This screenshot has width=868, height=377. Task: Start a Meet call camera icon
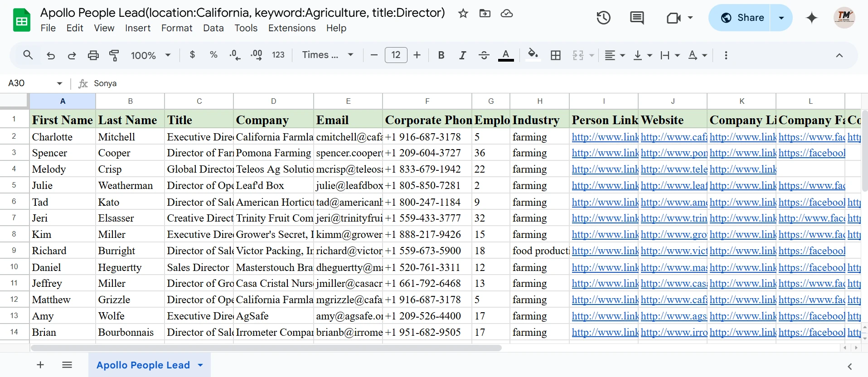674,18
